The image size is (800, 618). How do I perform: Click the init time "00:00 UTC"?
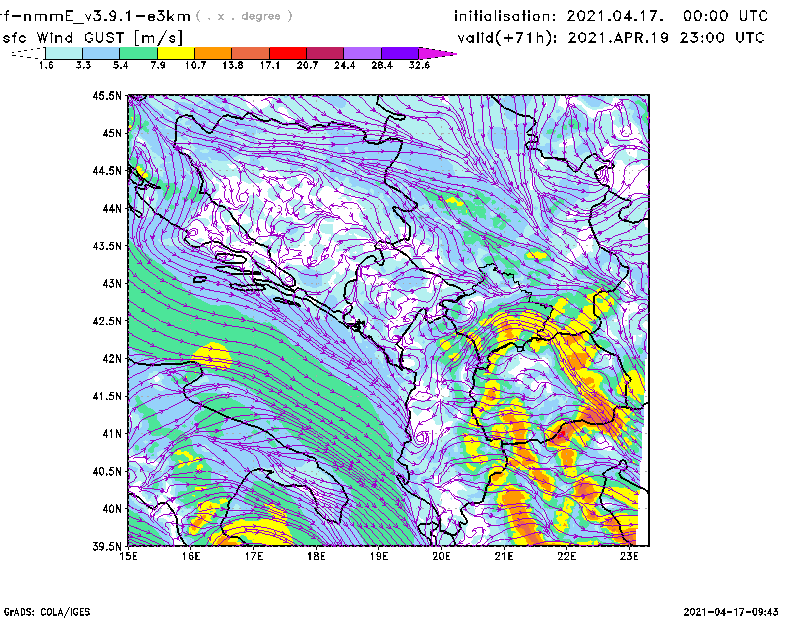(x=726, y=16)
